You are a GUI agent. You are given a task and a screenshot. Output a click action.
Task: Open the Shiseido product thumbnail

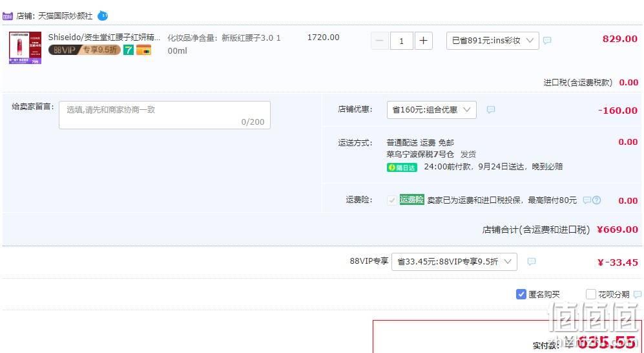click(x=25, y=48)
